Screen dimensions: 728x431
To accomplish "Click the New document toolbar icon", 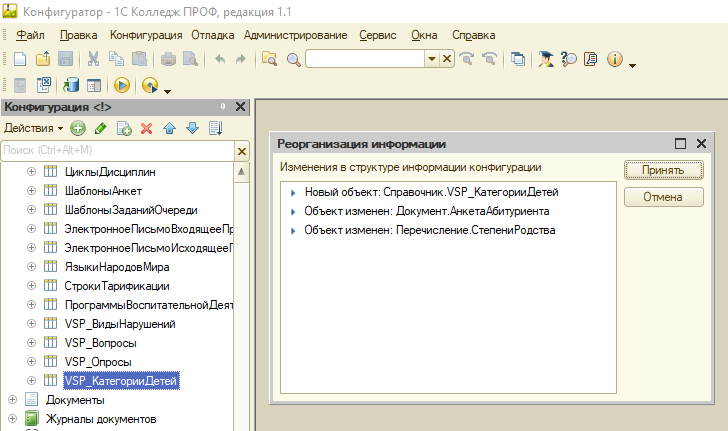I will (x=20, y=59).
